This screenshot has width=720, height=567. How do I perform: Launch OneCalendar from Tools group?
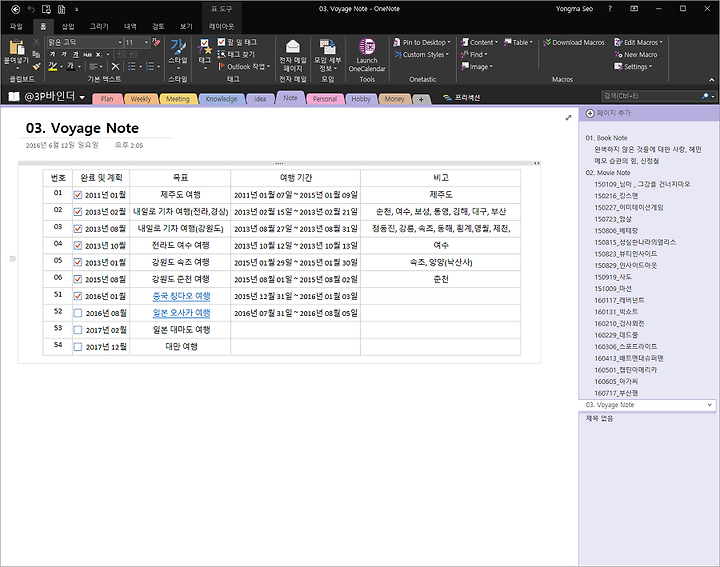pos(367,55)
